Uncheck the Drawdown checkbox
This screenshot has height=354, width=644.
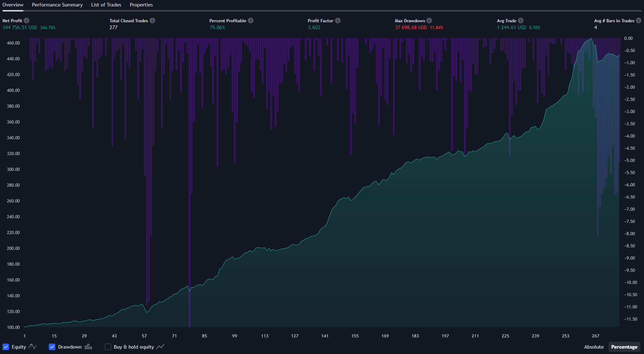tap(52, 347)
